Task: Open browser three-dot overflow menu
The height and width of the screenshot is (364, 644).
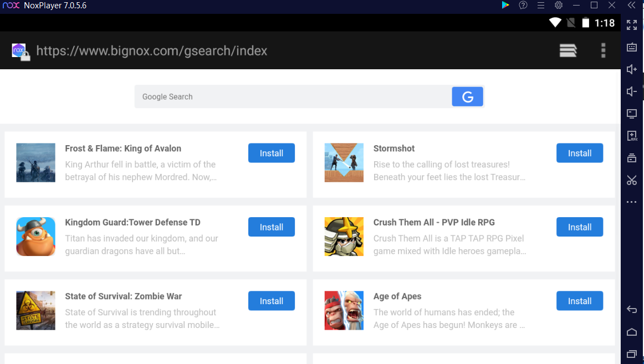Action: 603,50
